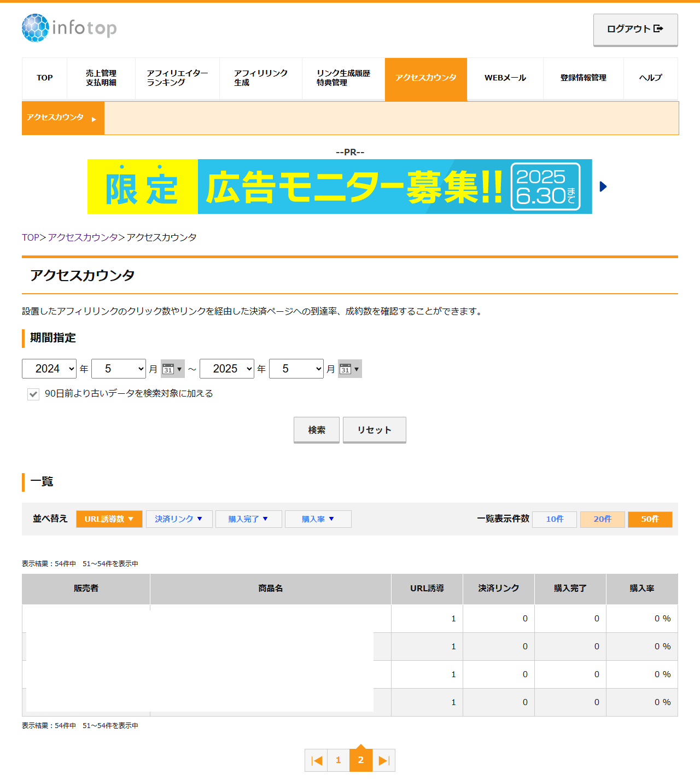The height and width of the screenshot is (780, 700).
Task: Set display count to 10件
Action: 554,519
